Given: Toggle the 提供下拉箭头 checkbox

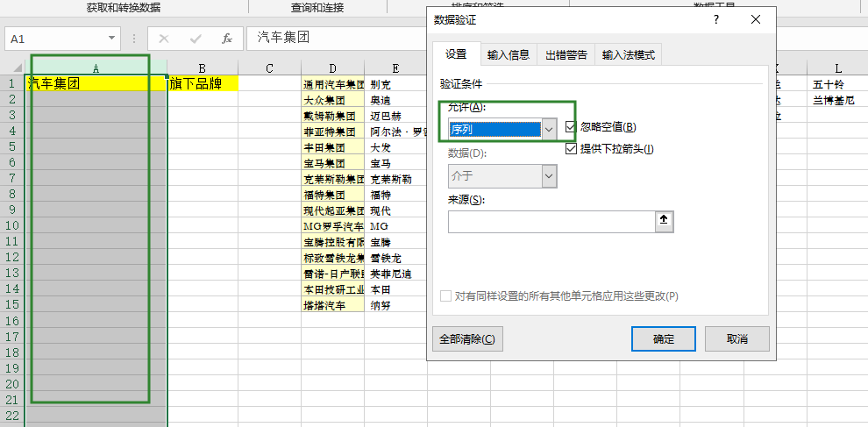Looking at the screenshot, I should point(571,148).
